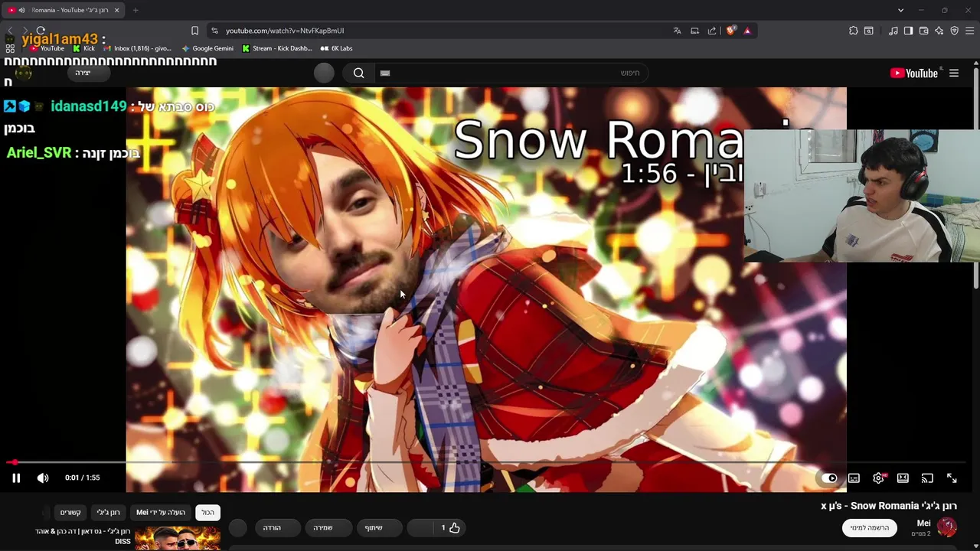This screenshot has width=980, height=551.
Task: Open the tab search toolbar icon
Action: coord(869,31)
